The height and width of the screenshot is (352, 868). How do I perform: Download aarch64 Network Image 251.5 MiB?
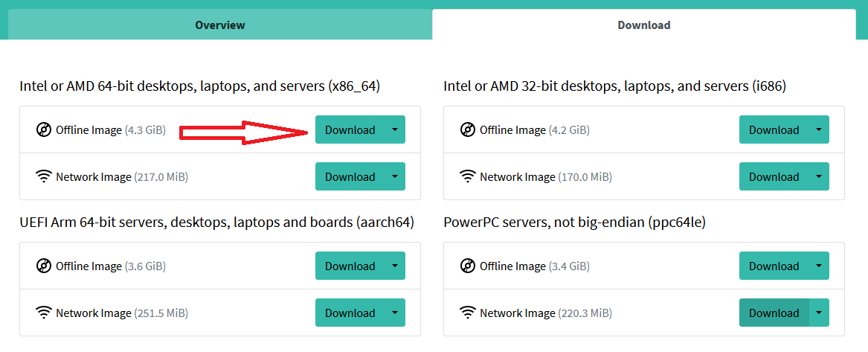pos(350,313)
